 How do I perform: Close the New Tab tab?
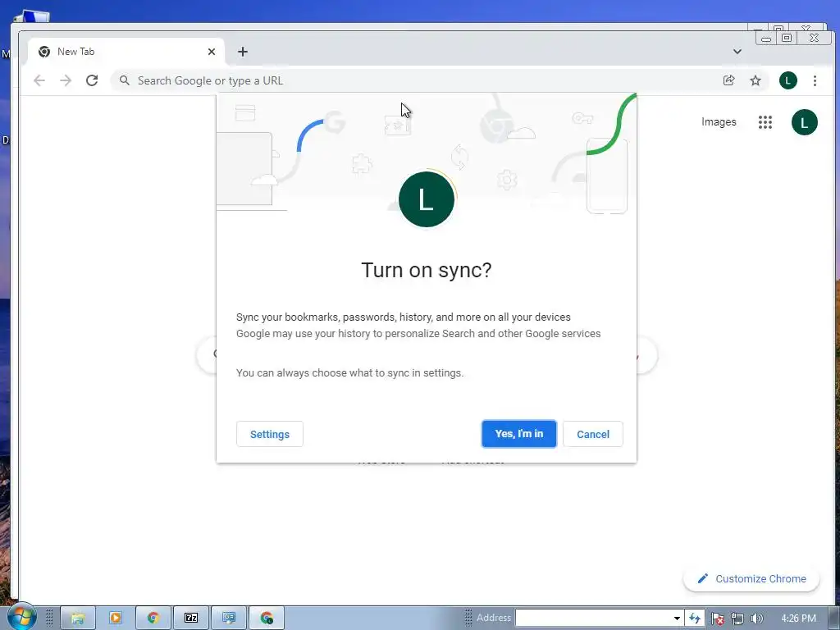tap(212, 52)
